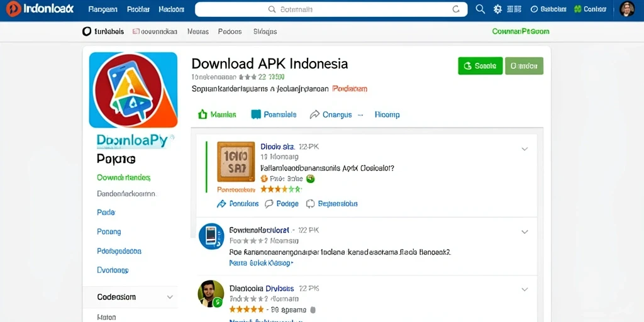Open the Parla sidebar link
644x322 pixels.
click(106, 213)
